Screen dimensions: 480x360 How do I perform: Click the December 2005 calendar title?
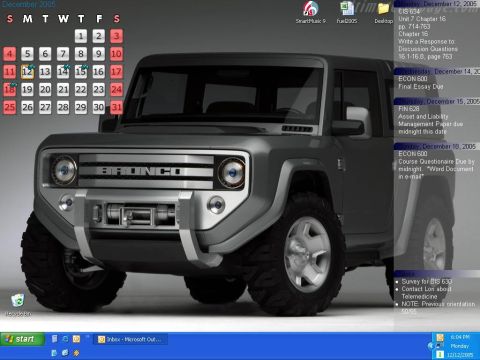tap(29, 4)
